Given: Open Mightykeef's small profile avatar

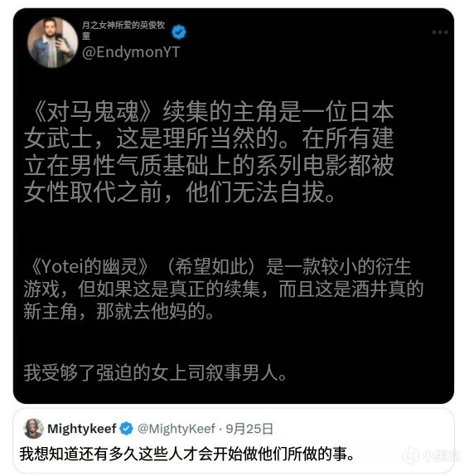Looking at the screenshot, I should (33, 429).
